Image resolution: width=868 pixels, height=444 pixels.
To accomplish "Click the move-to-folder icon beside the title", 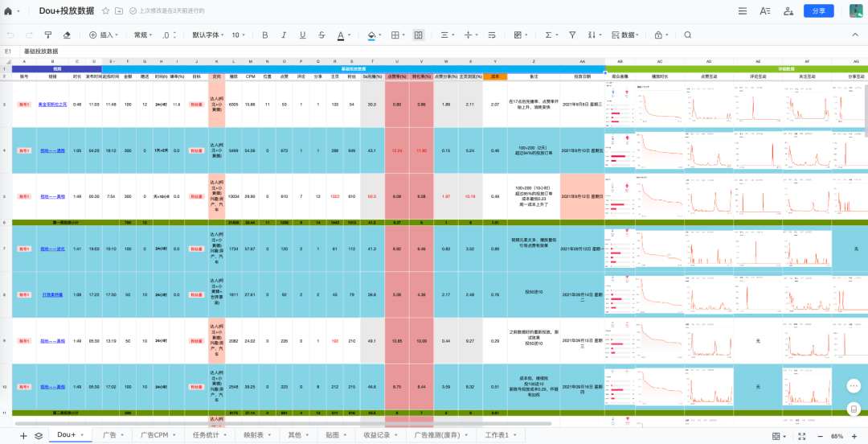I will 119,11.
